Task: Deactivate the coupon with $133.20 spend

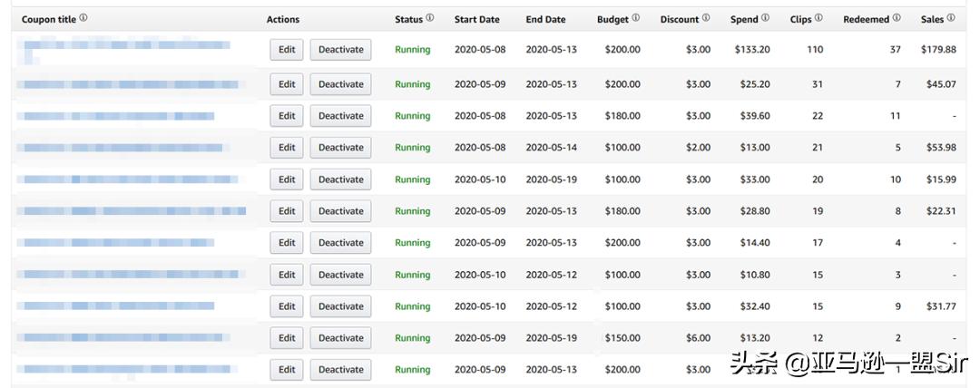Action: (340, 50)
